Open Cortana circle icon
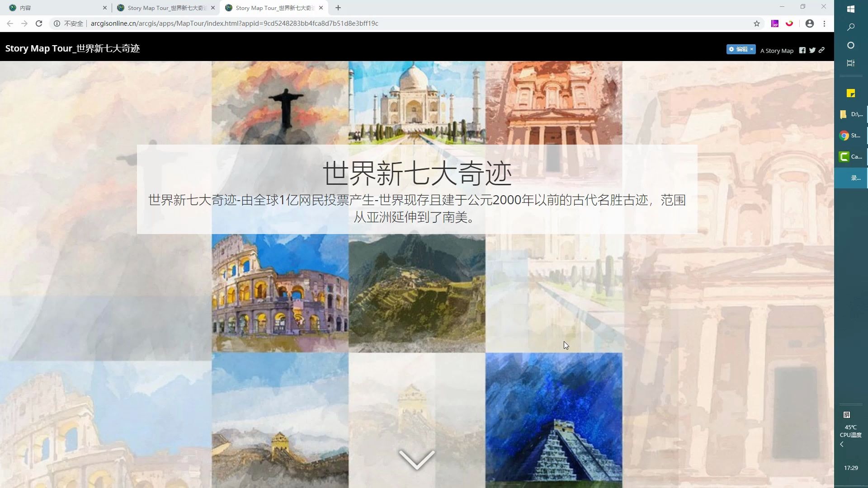 (x=850, y=45)
